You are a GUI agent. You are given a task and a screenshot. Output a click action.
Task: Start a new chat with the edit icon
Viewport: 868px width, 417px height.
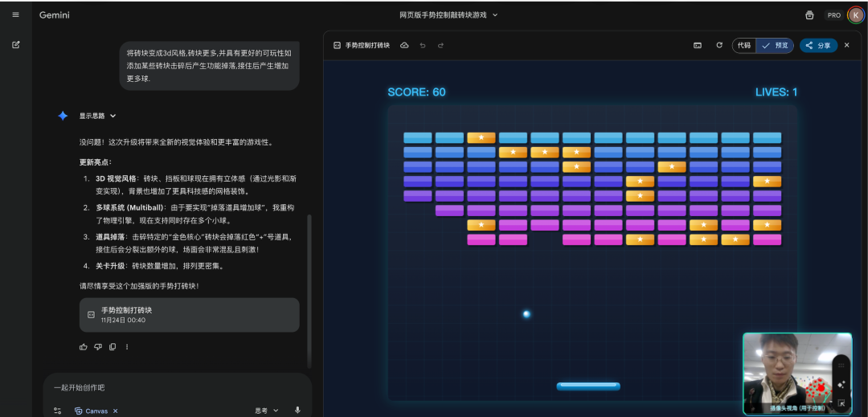(15, 44)
